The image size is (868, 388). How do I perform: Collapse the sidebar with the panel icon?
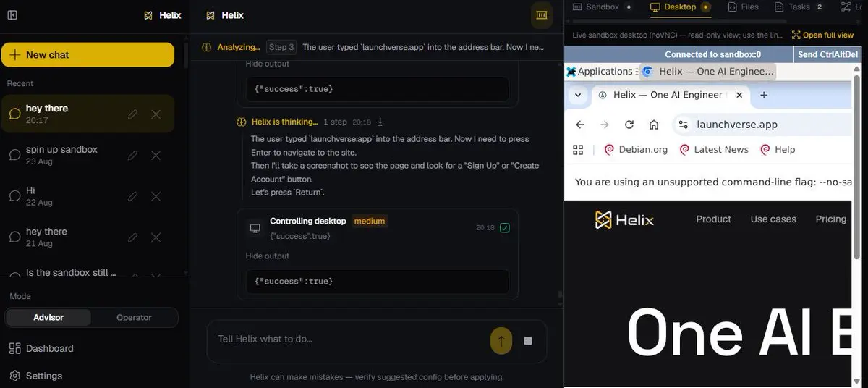coord(12,15)
